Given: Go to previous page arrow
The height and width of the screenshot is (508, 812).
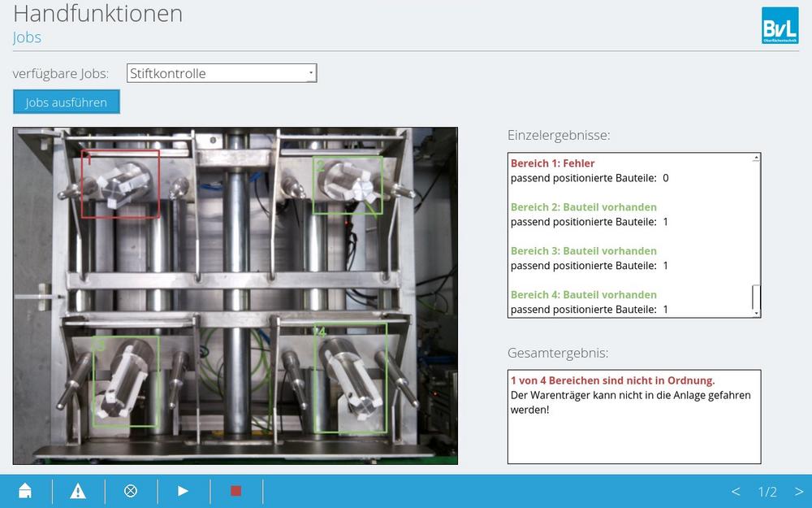Looking at the screenshot, I should pyautogui.click(x=736, y=491).
